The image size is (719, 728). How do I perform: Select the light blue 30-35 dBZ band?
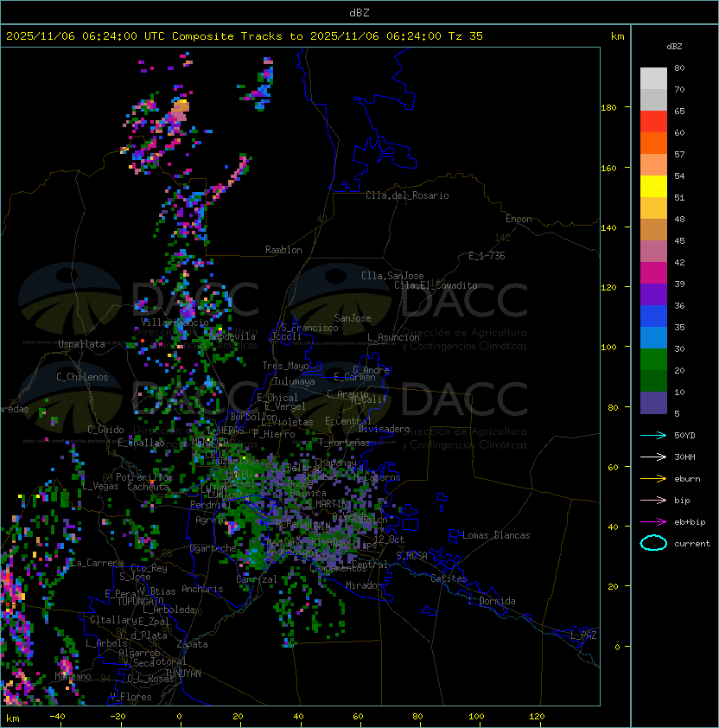(653, 337)
